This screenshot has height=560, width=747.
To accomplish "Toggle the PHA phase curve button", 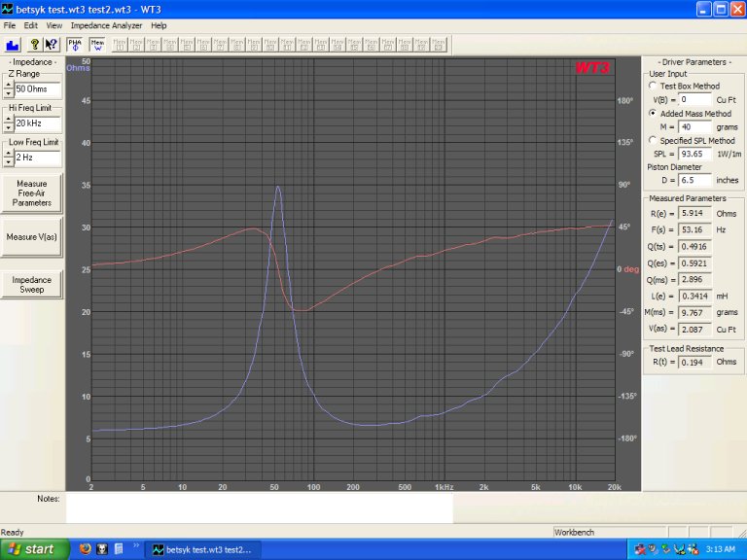I will [x=75, y=46].
